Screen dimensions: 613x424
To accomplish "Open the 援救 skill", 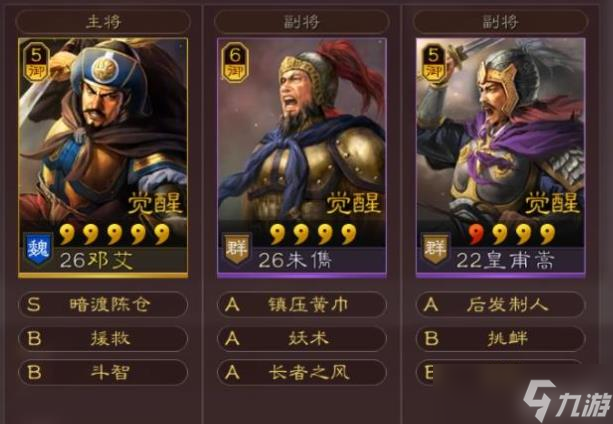I will coord(103,338).
